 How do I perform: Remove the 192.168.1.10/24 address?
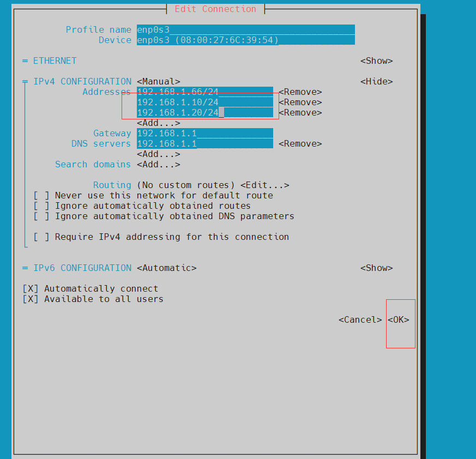pos(300,102)
